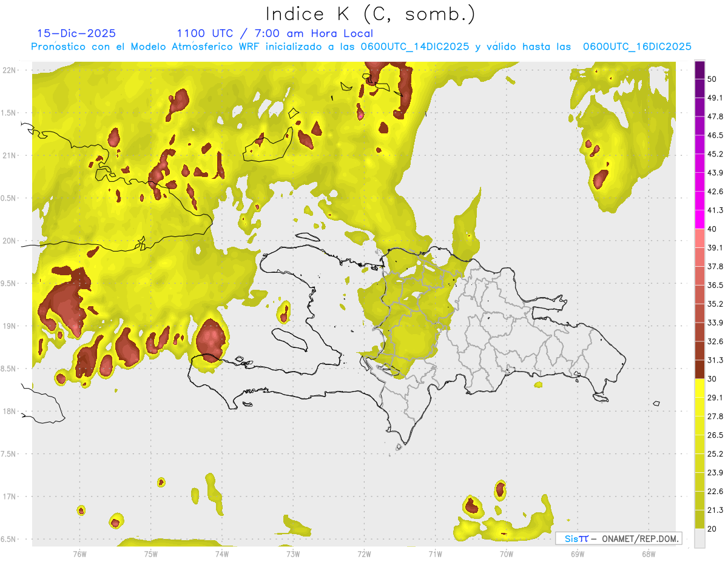Click the "20N" latitude label
The height and width of the screenshot is (562, 728).
[x=9, y=241]
